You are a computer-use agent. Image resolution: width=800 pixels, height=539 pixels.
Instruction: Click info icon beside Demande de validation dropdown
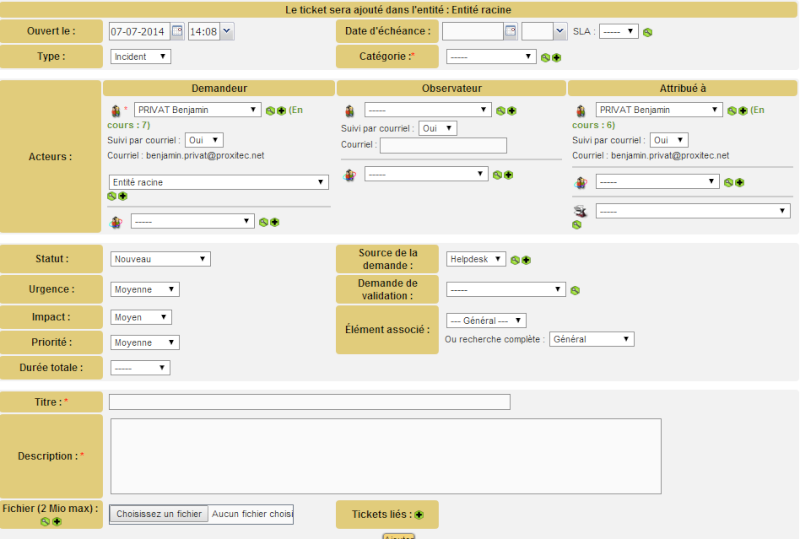pos(575,291)
